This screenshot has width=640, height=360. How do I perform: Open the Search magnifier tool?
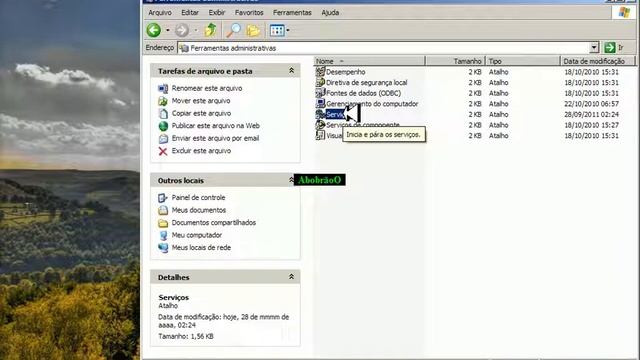tap(234, 30)
